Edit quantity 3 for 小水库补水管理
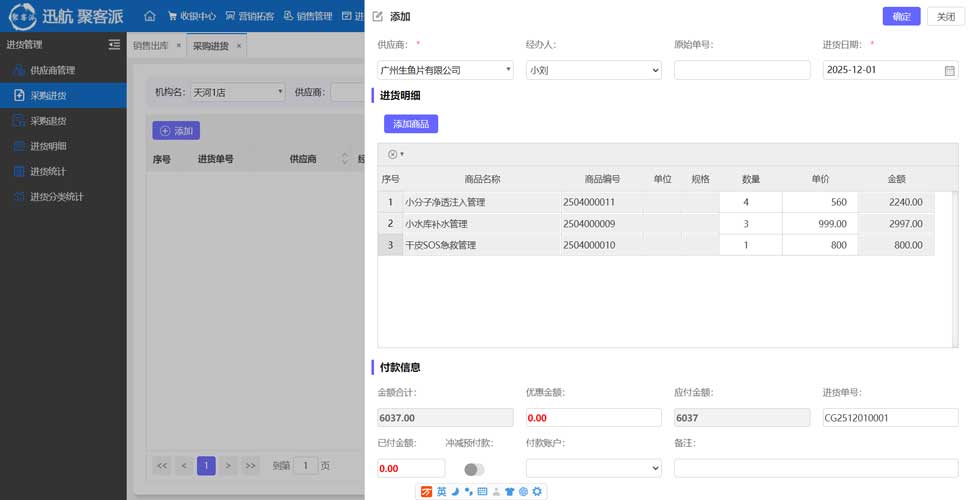 click(751, 224)
